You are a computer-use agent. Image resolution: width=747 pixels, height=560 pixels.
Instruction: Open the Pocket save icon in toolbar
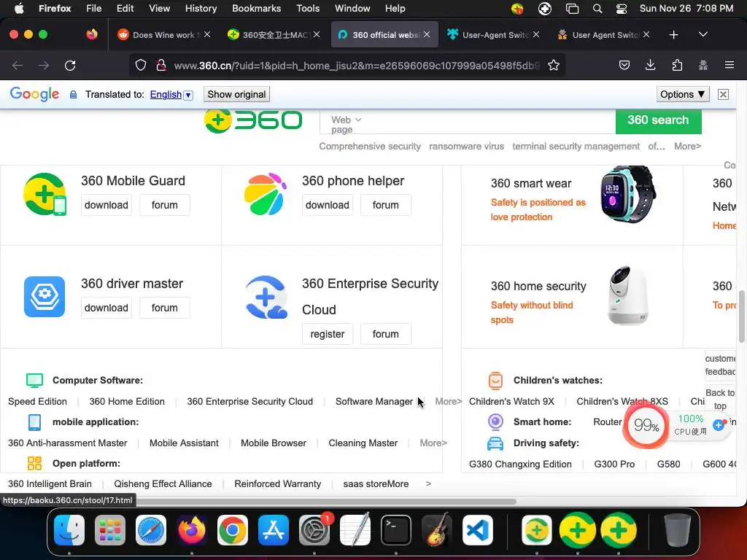[x=624, y=65]
